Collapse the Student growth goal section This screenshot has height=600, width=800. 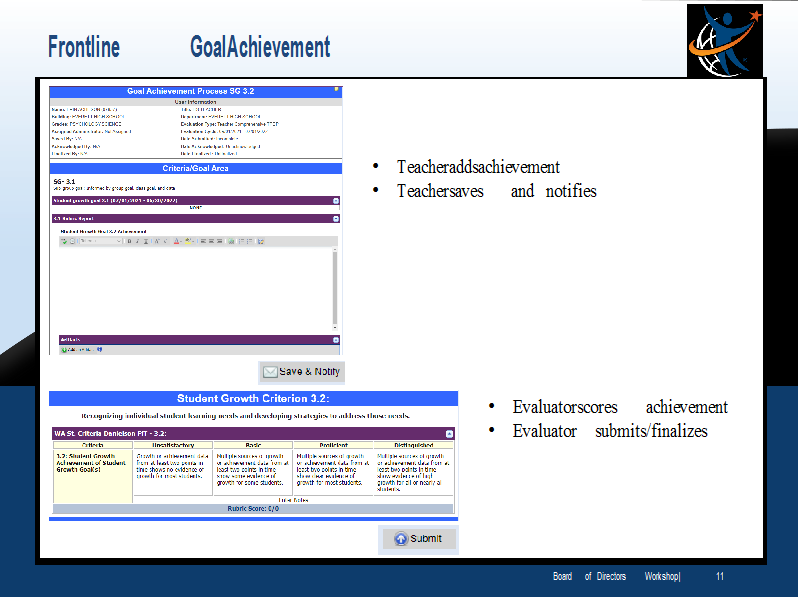336,201
